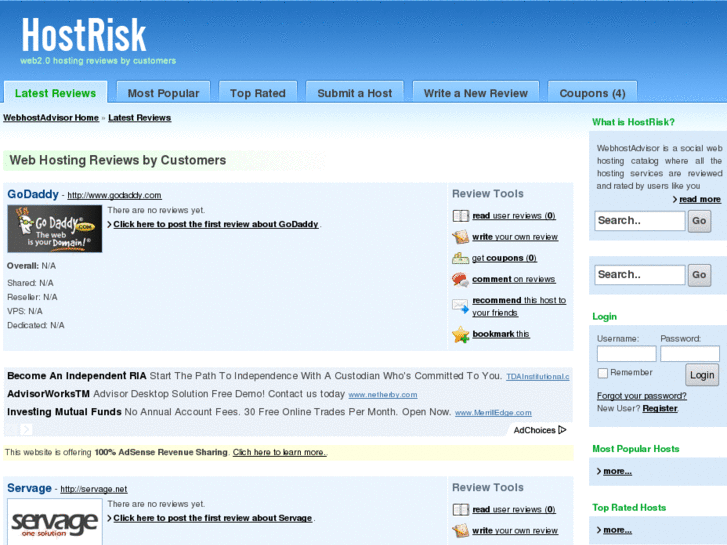The height and width of the screenshot is (545, 727).
Task: Open the Most Popular tab
Action: [163, 93]
